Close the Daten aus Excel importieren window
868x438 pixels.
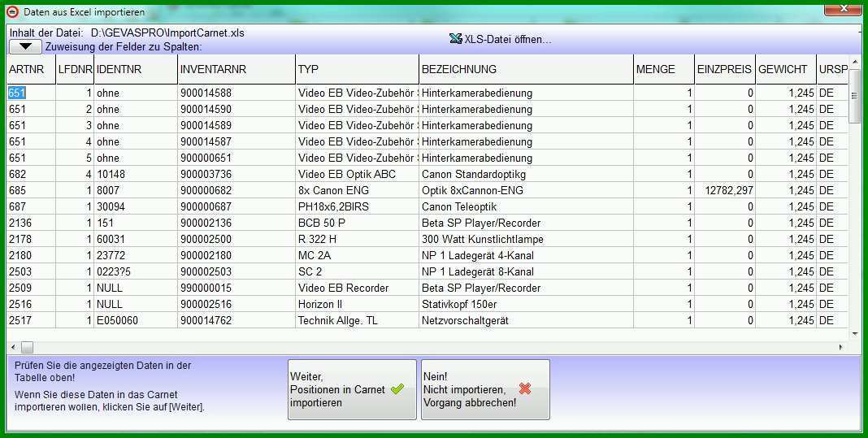843,9
